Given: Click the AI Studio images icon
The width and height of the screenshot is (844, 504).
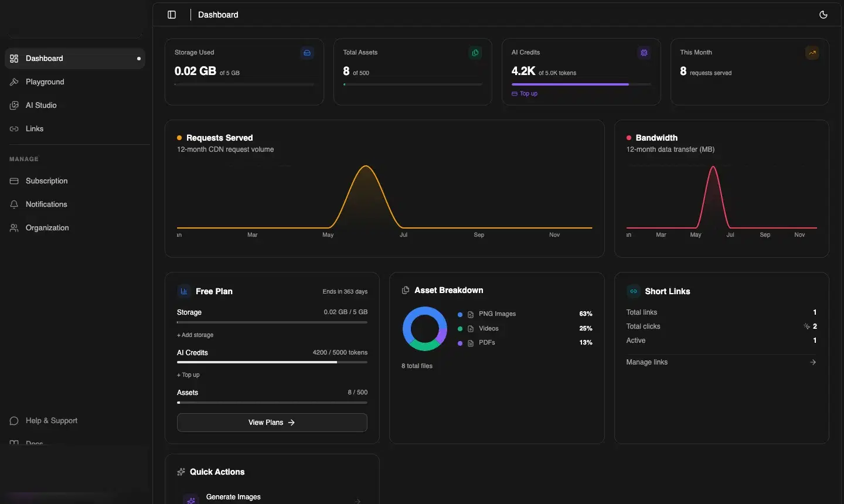Looking at the screenshot, I should (x=14, y=105).
